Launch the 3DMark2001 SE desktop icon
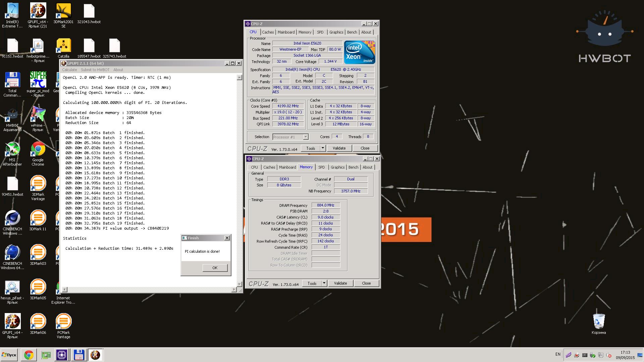 [63, 15]
